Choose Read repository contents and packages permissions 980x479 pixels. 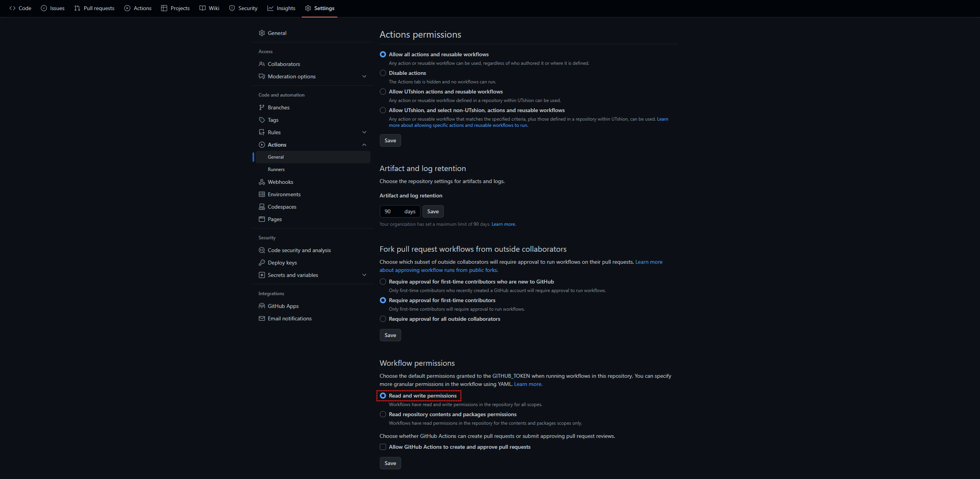[x=383, y=414]
